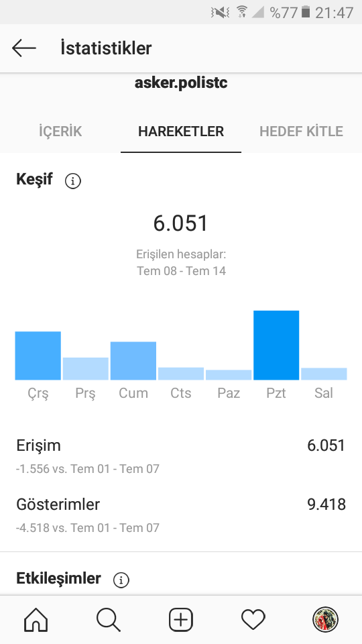Image resolution: width=362 pixels, height=644 pixels.
Task: Select the Pzt bar in chart
Action: point(276,345)
